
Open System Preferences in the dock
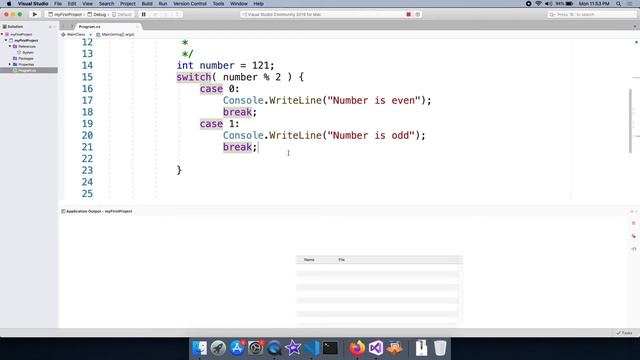tap(256, 348)
